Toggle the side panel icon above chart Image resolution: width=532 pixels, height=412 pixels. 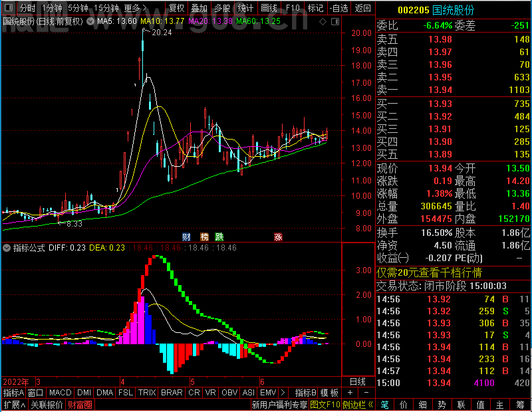click(x=335, y=22)
